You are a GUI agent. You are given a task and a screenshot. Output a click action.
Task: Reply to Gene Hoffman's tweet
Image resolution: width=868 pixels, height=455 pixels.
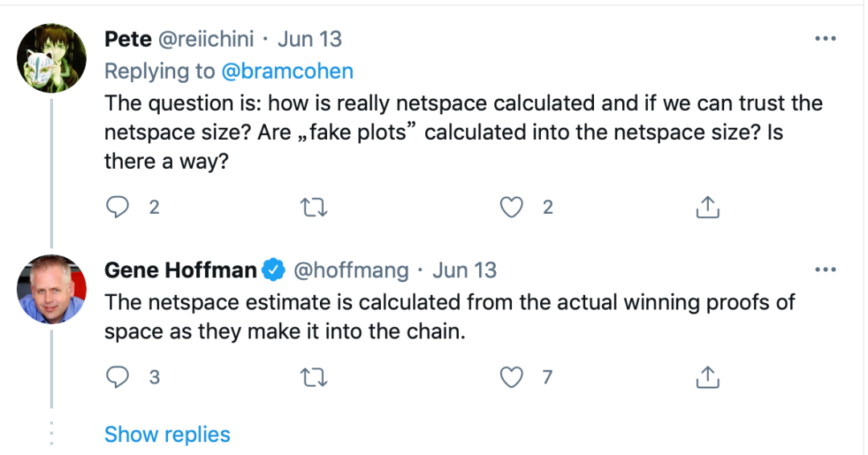[x=117, y=377]
